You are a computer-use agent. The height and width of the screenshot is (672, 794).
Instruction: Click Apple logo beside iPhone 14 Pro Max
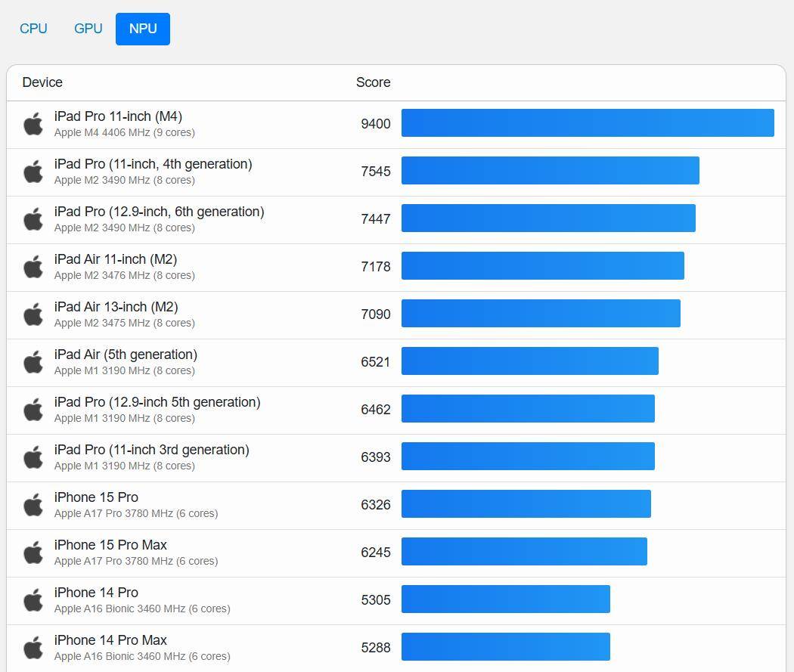(x=33, y=647)
